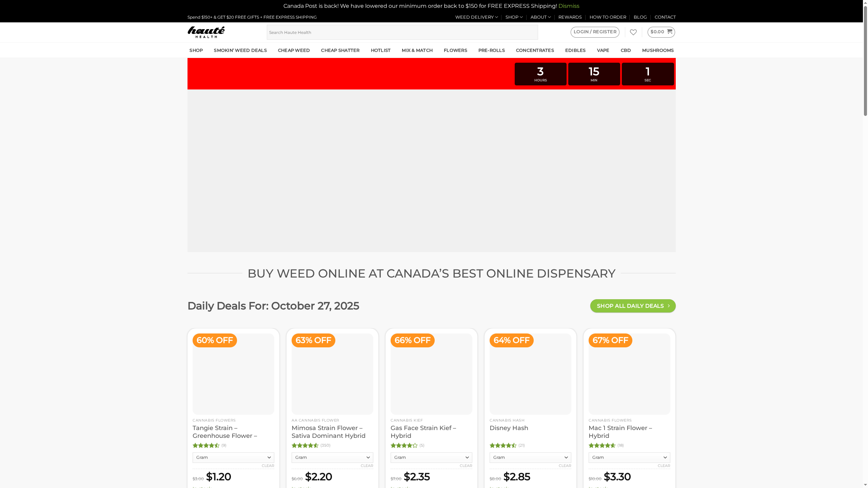The height and width of the screenshot is (488, 868).
Task: Click the star rating on Tangie Strain
Action: point(205,446)
